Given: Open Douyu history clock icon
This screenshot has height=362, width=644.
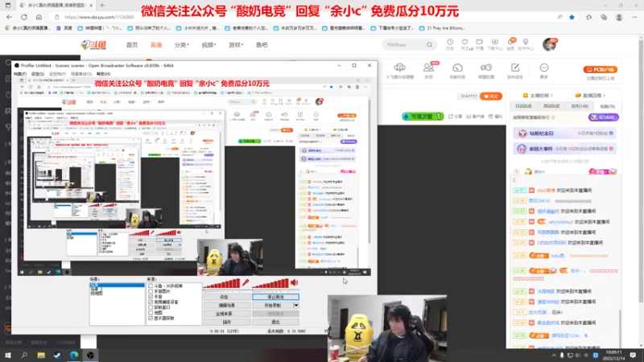Looking at the screenshot, I should 450,43.
